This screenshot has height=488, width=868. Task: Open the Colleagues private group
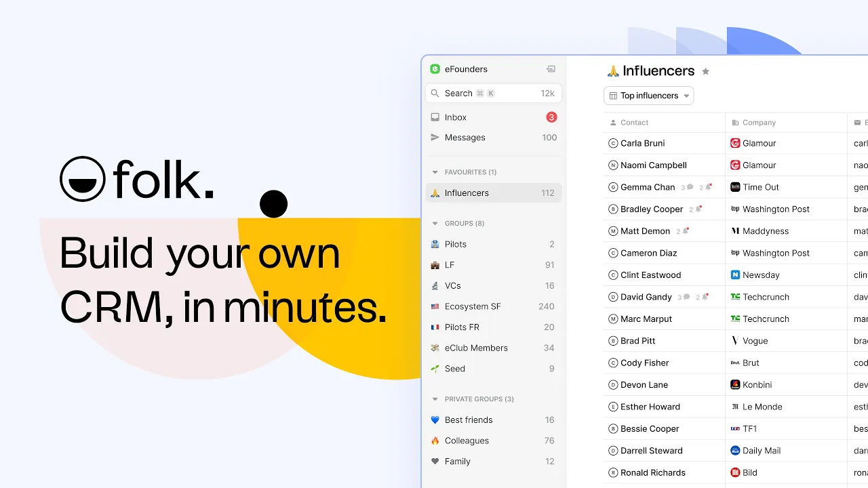pyautogui.click(x=494, y=441)
